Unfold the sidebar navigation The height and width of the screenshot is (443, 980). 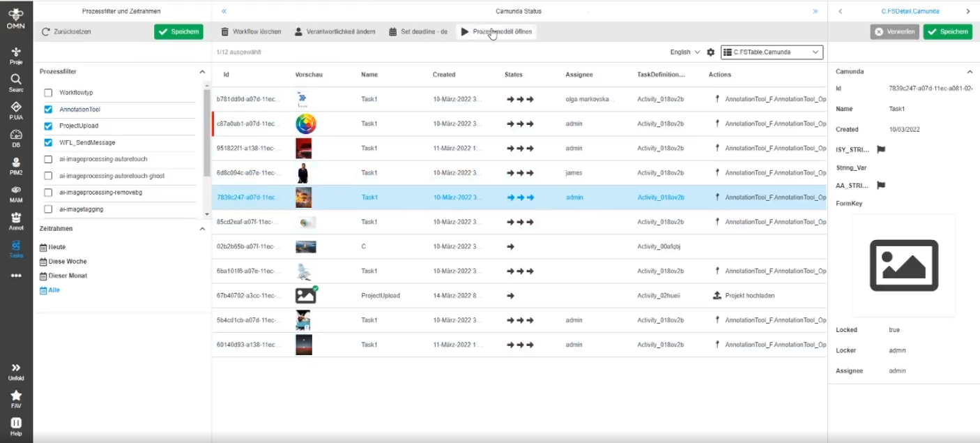coord(16,371)
